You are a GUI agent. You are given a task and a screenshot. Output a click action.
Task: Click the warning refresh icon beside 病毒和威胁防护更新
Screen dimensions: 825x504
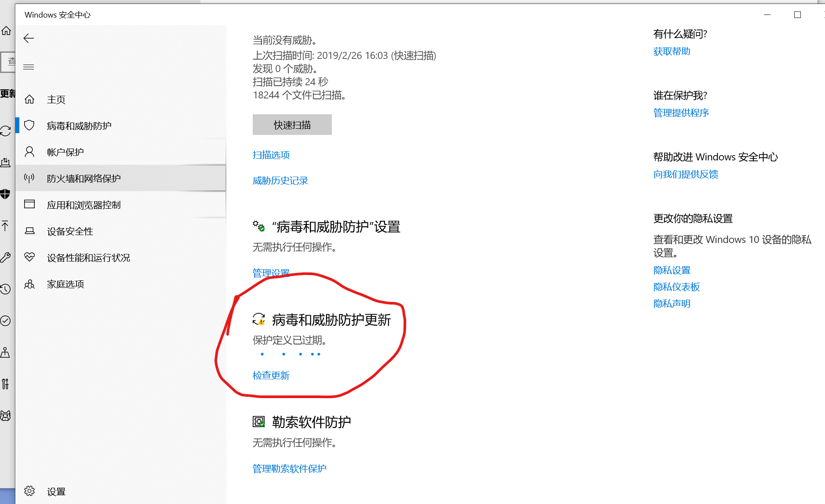(x=259, y=319)
